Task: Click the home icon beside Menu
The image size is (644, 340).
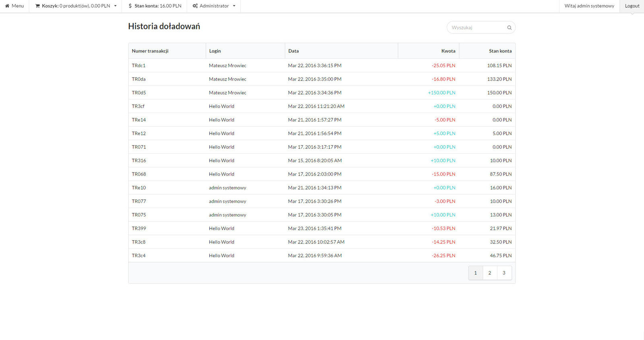Action: (7, 6)
